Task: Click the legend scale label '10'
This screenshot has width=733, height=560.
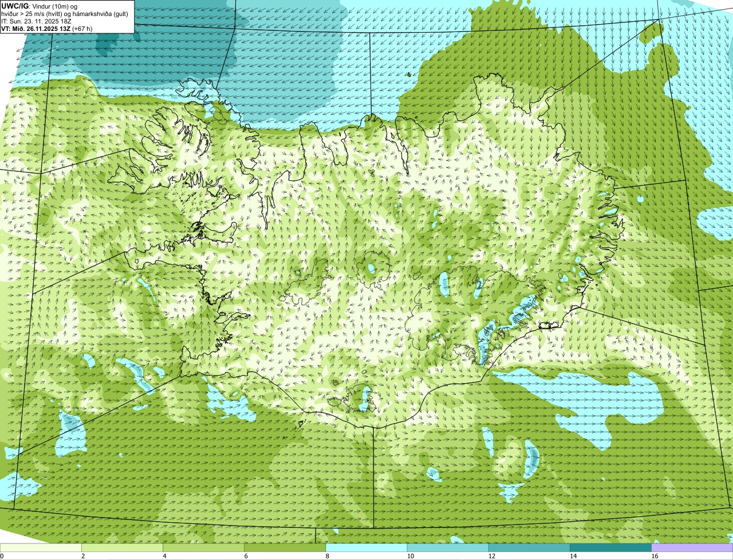Action: [x=410, y=556]
